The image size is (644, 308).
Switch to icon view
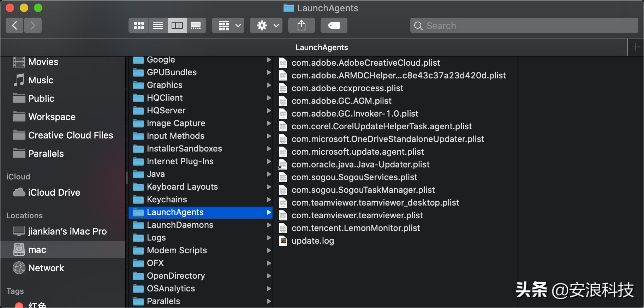click(x=139, y=25)
